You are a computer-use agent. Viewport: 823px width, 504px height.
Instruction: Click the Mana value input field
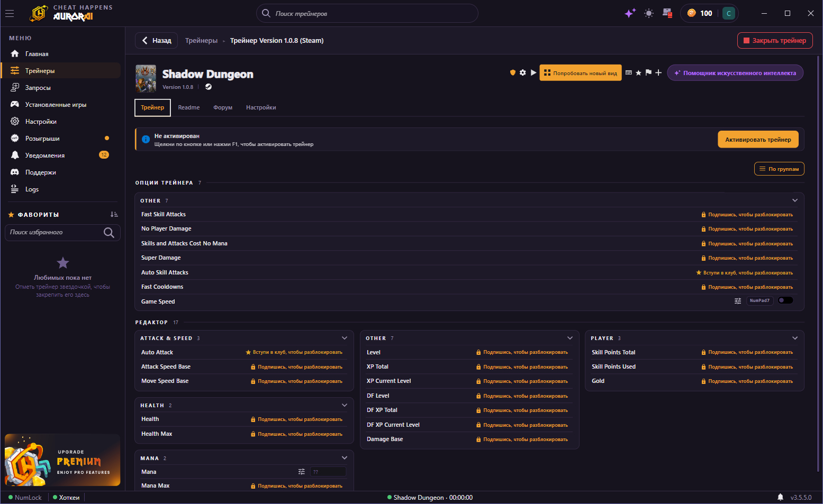[328, 472]
